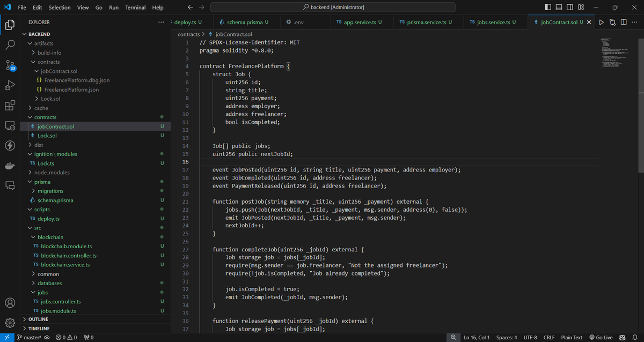Split the editor to the right

pos(624,22)
